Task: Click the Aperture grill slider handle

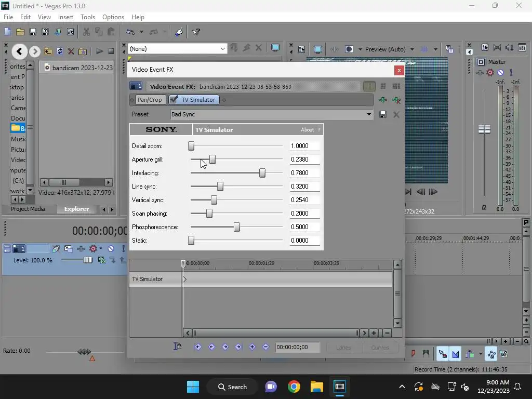Action: point(212,159)
